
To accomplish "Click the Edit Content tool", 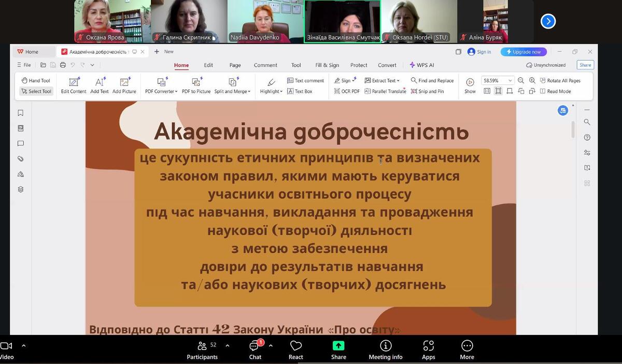I will tap(74, 85).
